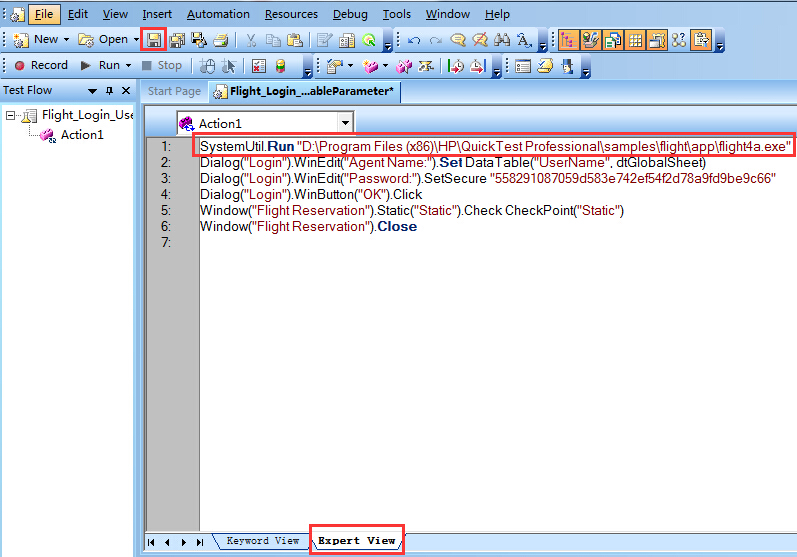Start recording with the Record button
The width and height of the screenshot is (797, 557).
41,66
